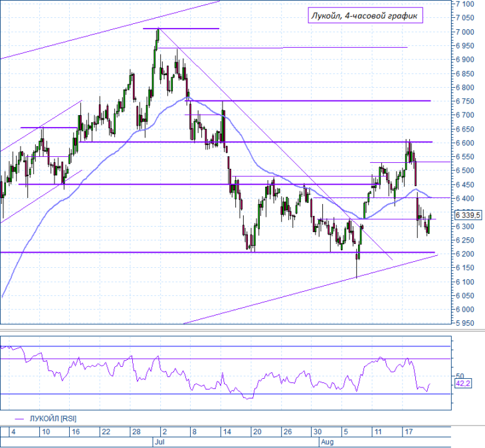
Task: Click the current price label 6 339,5
Action: (468, 215)
